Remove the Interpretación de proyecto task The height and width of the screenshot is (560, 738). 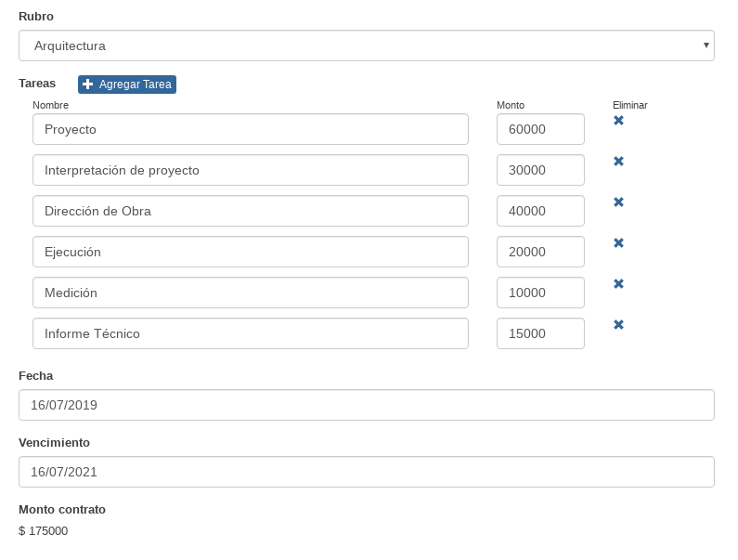click(x=618, y=162)
